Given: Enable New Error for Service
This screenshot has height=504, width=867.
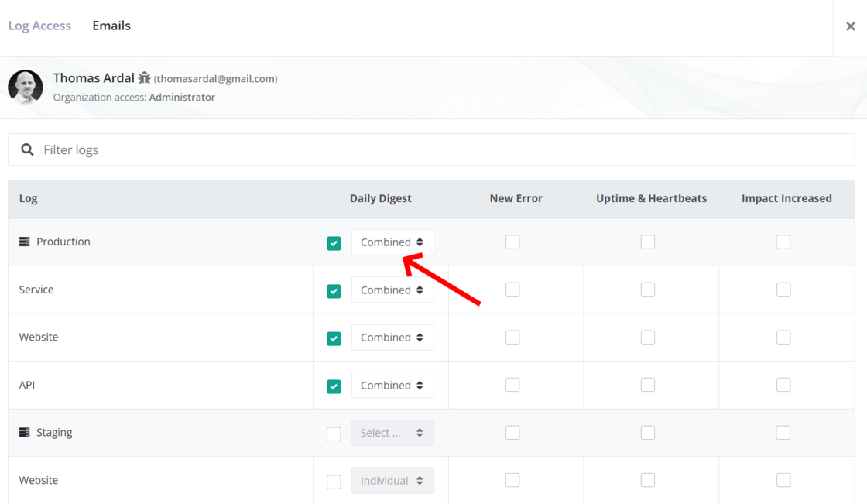Looking at the screenshot, I should [512, 290].
